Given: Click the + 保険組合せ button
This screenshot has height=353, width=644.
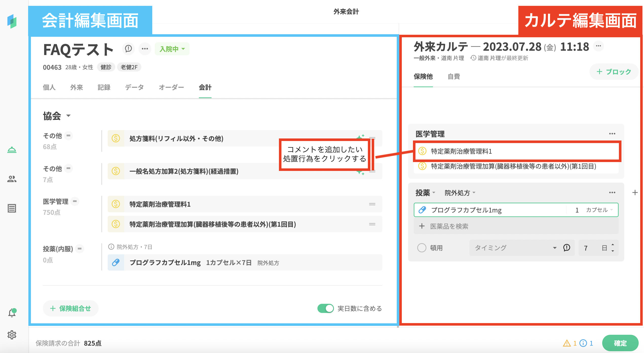Looking at the screenshot, I should (x=70, y=308).
